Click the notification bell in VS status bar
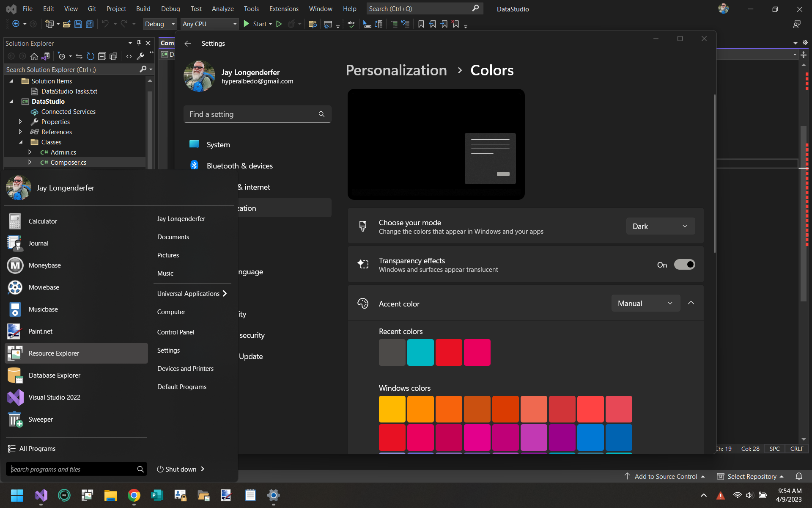This screenshot has height=508, width=812. click(799, 477)
